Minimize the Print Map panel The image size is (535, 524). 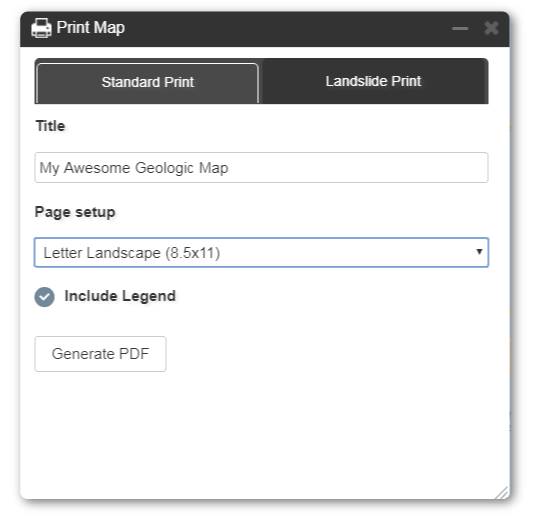(460, 28)
